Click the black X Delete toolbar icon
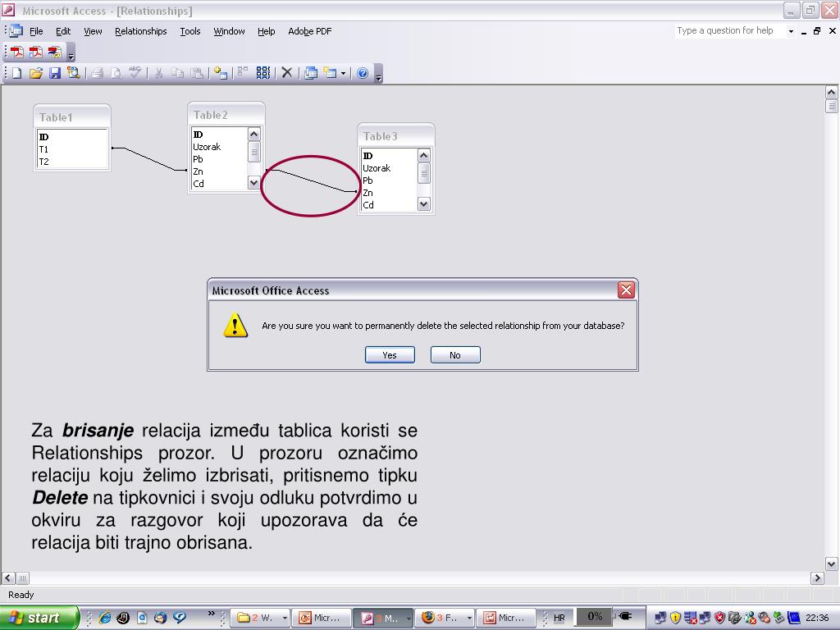This screenshot has height=630, width=840. [286, 73]
